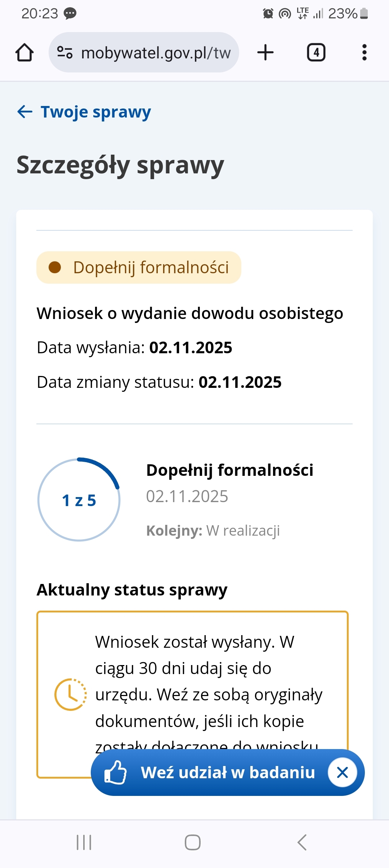Image resolution: width=389 pixels, height=868 pixels.
Task: Open the site info icon in address bar
Action: point(65,53)
